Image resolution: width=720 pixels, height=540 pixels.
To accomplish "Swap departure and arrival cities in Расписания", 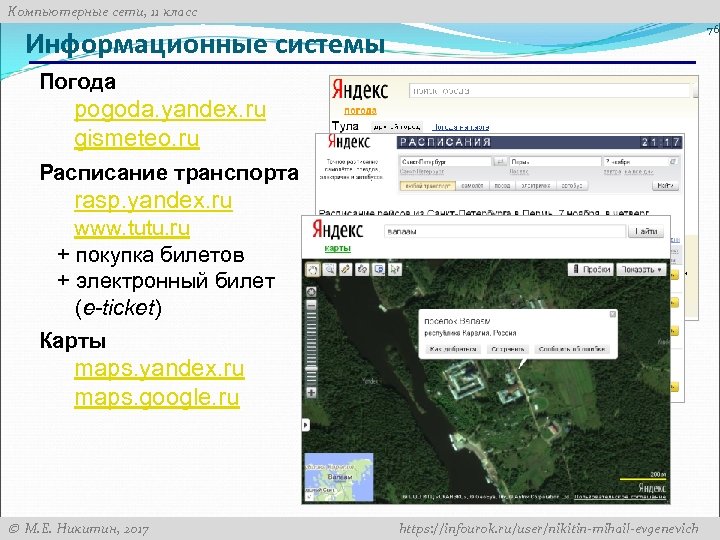I will [x=500, y=162].
